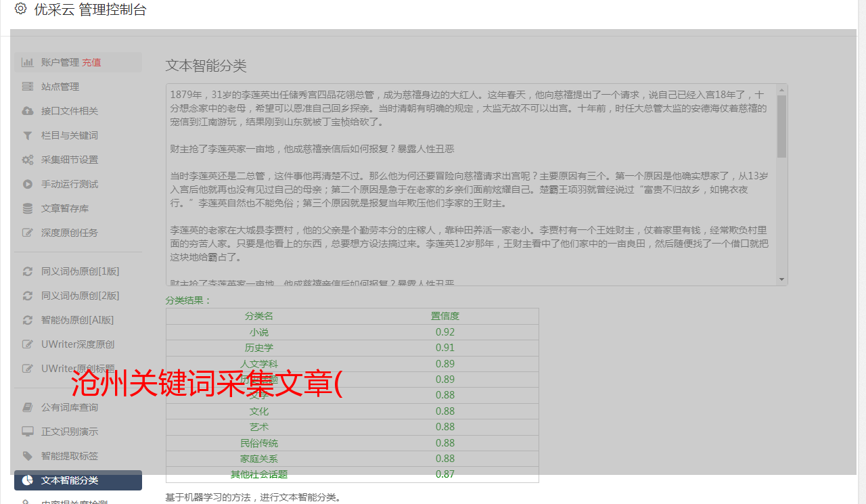The width and height of the screenshot is (866, 504).
Task: Click the 家庭关系 category cell
Action: pyautogui.click(x=259, y=459)
